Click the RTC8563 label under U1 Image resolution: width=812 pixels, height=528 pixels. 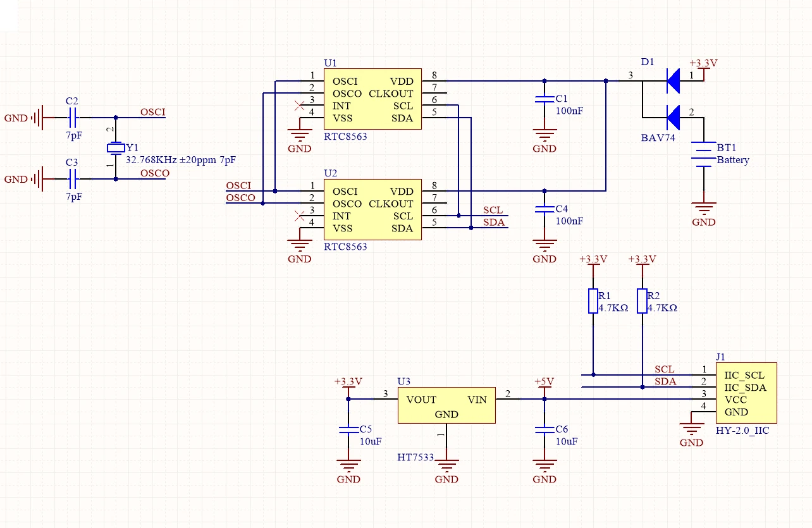click(345, 137)
